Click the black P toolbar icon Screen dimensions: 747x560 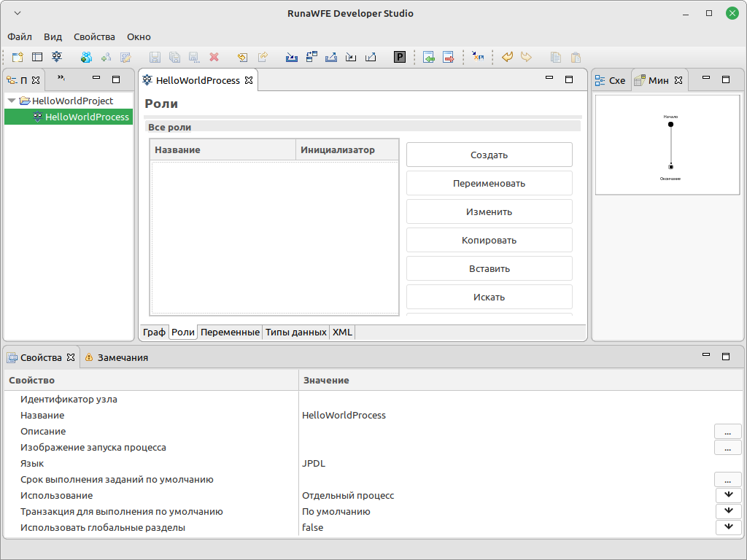coord(400,57)
